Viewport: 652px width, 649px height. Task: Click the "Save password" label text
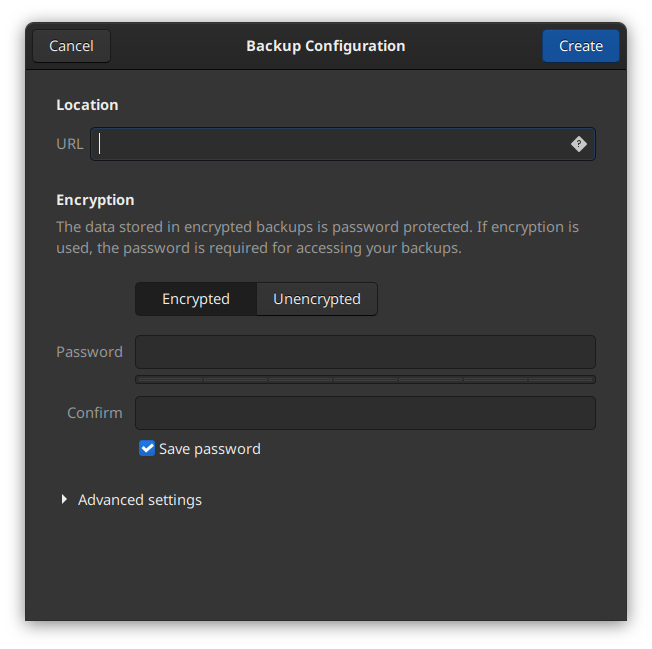tap(210, 449)
